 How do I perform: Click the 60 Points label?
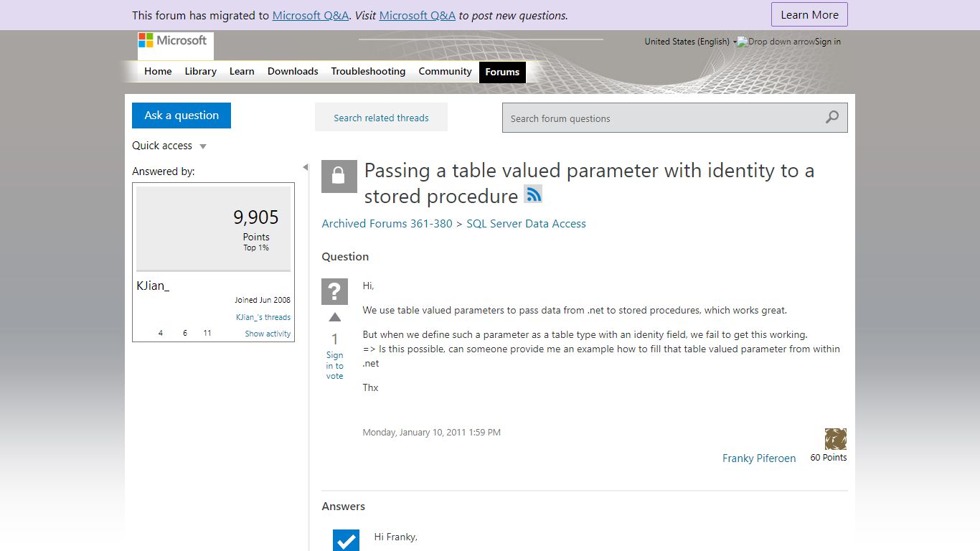tap(829, 457)
